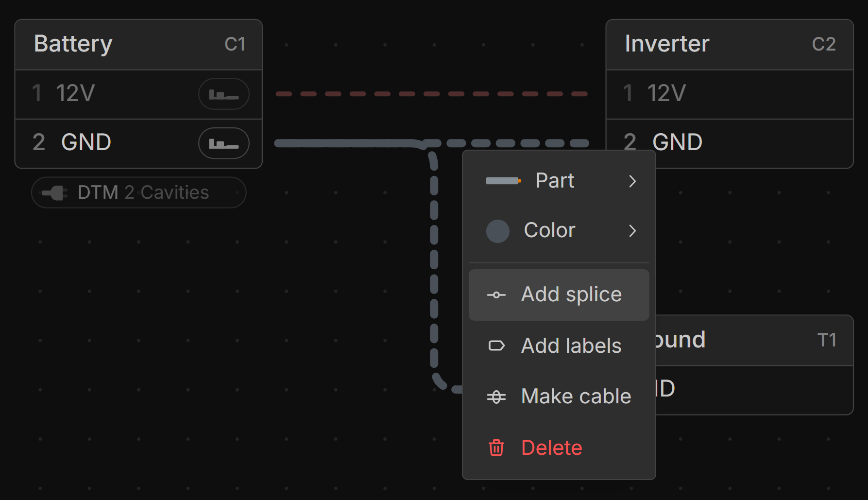This screenshot has width=868, height=500.
Task: Click the wire icon next to Part
Action: coord(503,181)
